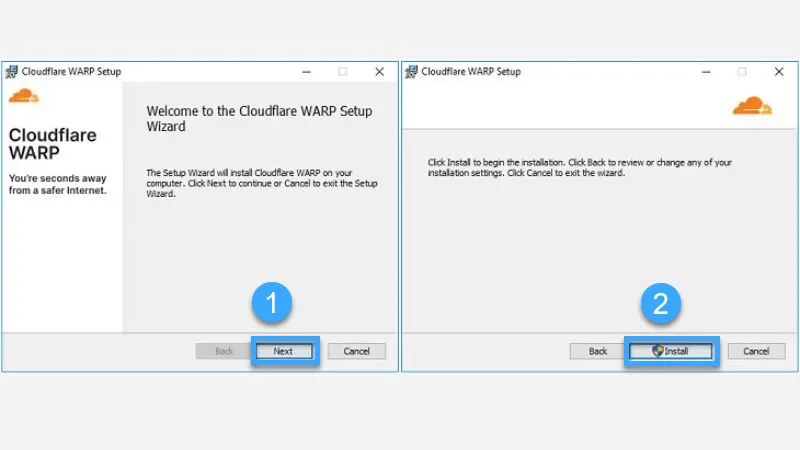Click the Cloudflare cloud logo in the install window banner
The height and width of the screenshot is (450, 800).
tap(752, 105)
